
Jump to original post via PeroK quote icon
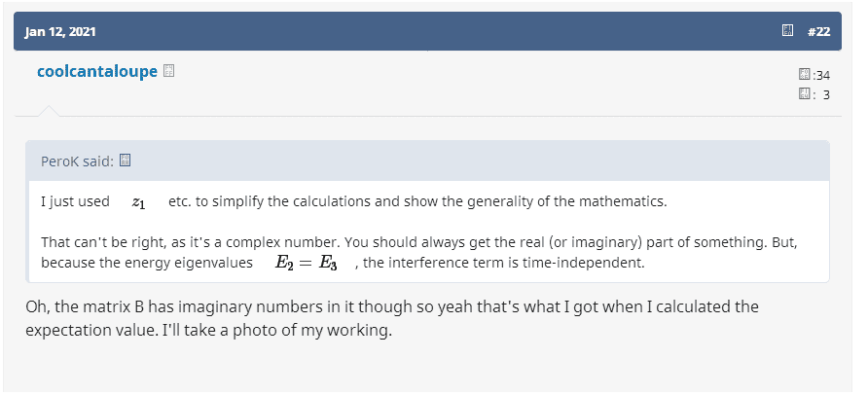pyautogui.click(x=125, y=161)
